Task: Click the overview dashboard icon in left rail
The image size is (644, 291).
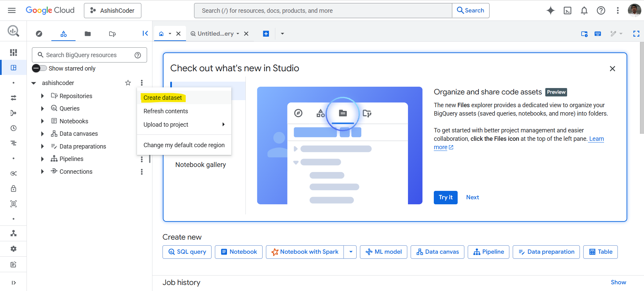Action: [x=13, y=52]
